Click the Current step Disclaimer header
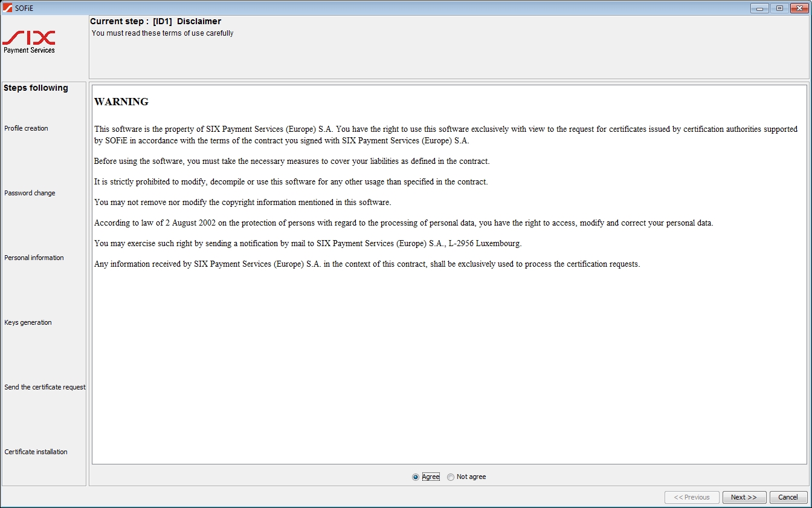Screen dimensions: 812x508 click(156, 21)
